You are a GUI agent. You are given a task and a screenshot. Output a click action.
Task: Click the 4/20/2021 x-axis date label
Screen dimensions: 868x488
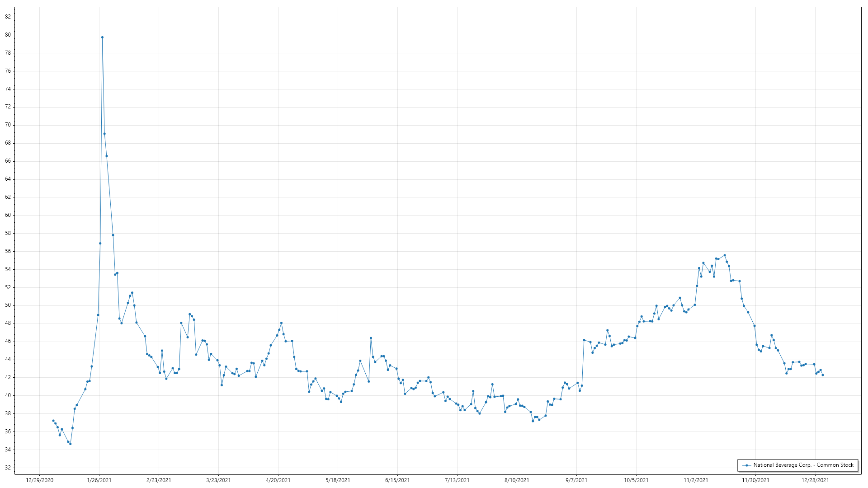click(278, 480)
